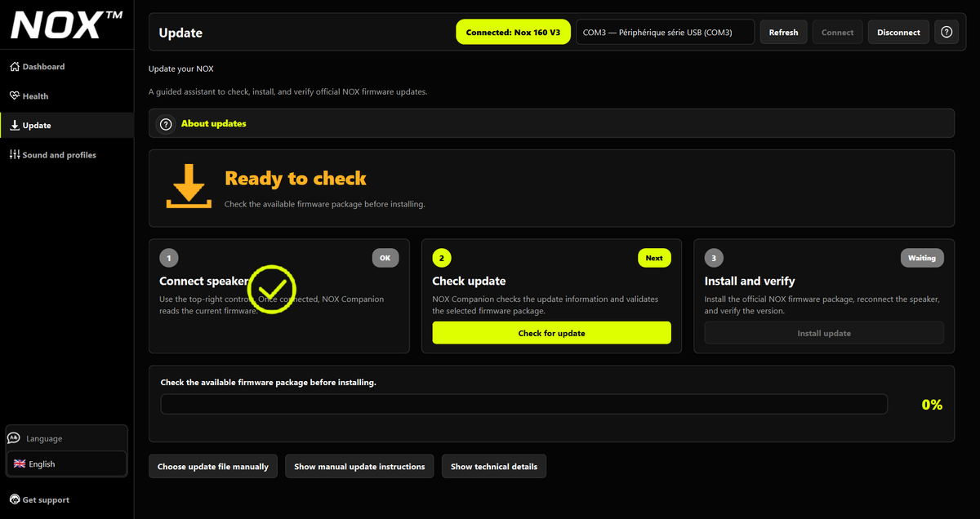Click the step 3 number badge
The height and width of the screenshot is (519, 980).
pos(714,258)
